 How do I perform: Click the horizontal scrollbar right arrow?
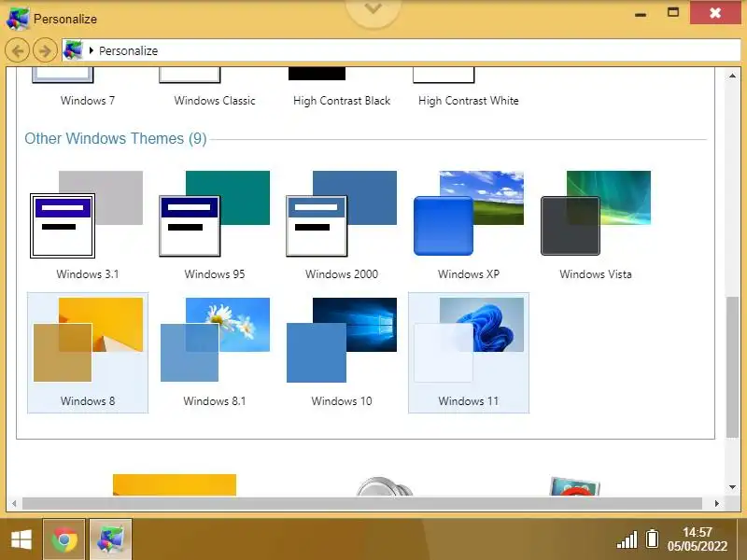717,503
